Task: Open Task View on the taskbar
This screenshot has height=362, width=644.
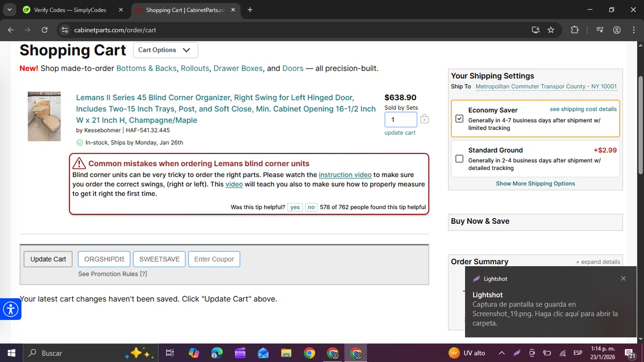Action: click(170, 353)
